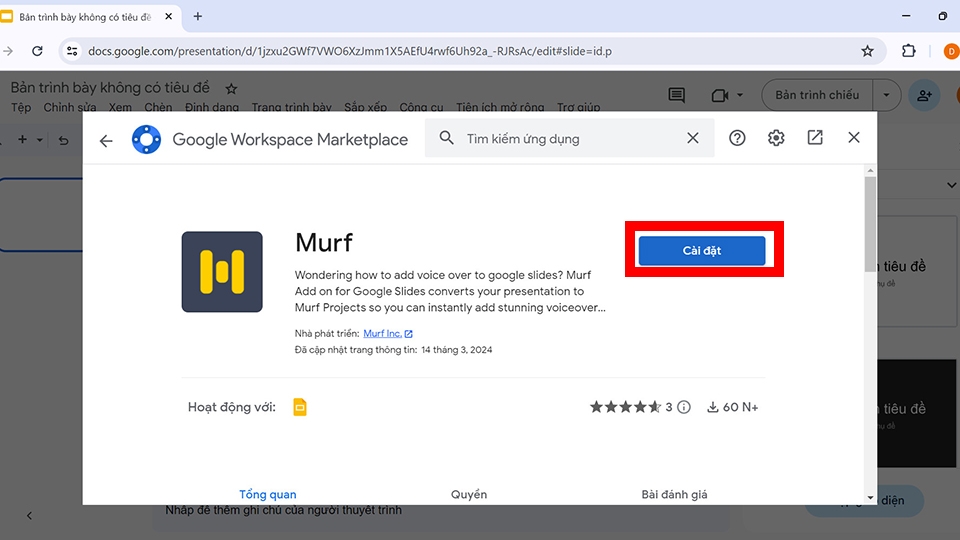The image size is (960, 540).
Task: Open the comments history icon
Action: (677, 95)
